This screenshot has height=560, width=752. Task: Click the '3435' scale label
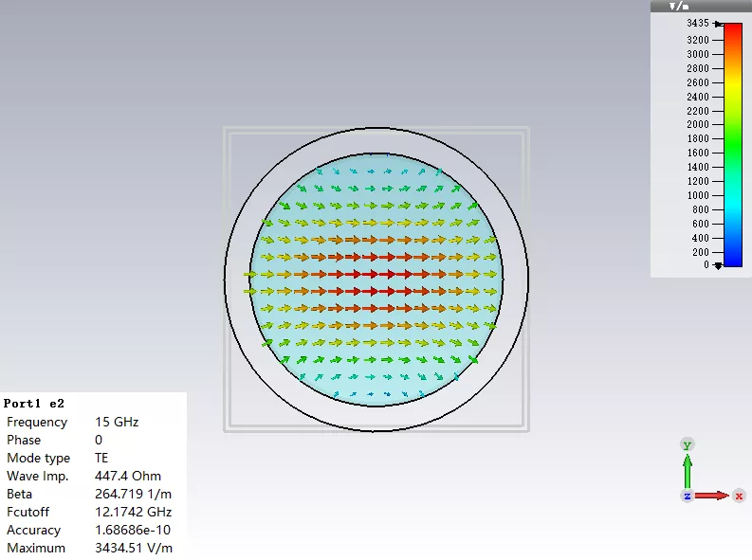point(698,23)
